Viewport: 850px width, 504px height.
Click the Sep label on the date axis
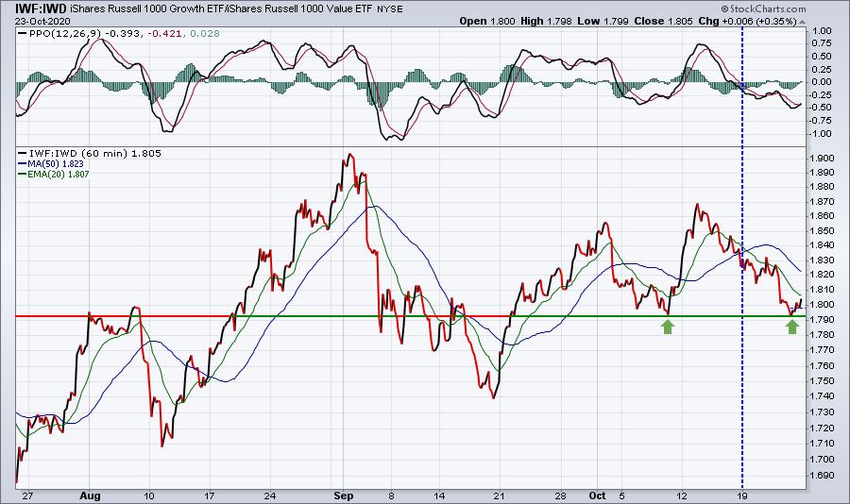pyautogui.click(x=344, y=496)
